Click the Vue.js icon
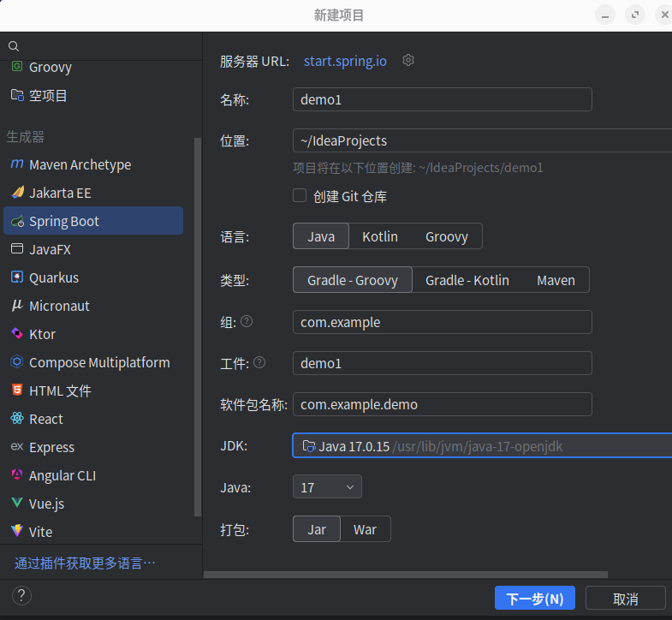Image resolution: width=672 pixels, height=620 pixels. [17, 503]
